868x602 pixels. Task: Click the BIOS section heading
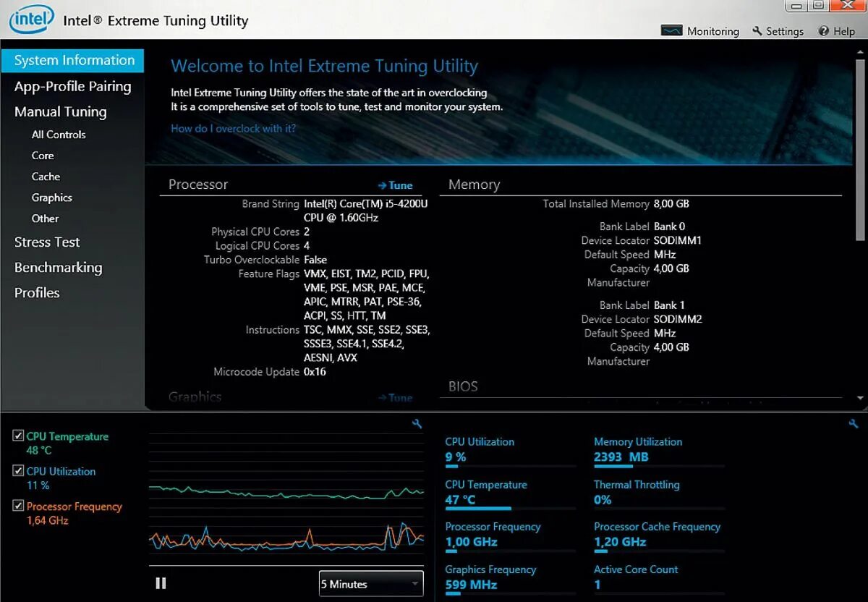click(463, 386)
